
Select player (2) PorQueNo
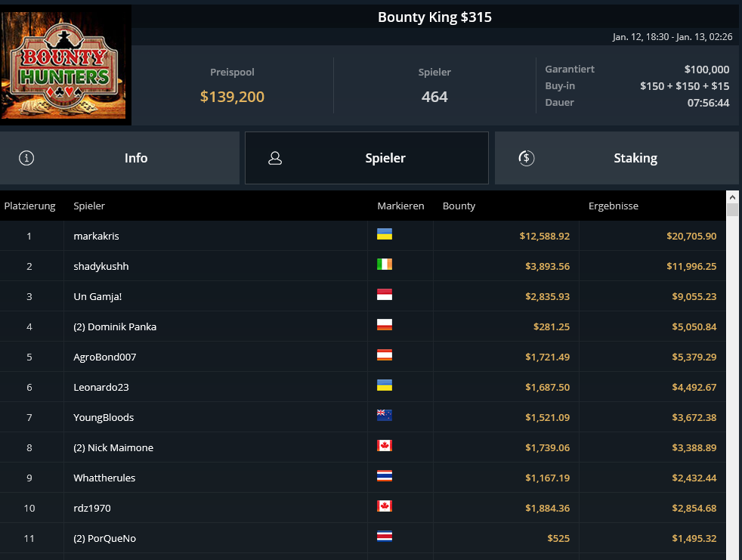point(104,538)
